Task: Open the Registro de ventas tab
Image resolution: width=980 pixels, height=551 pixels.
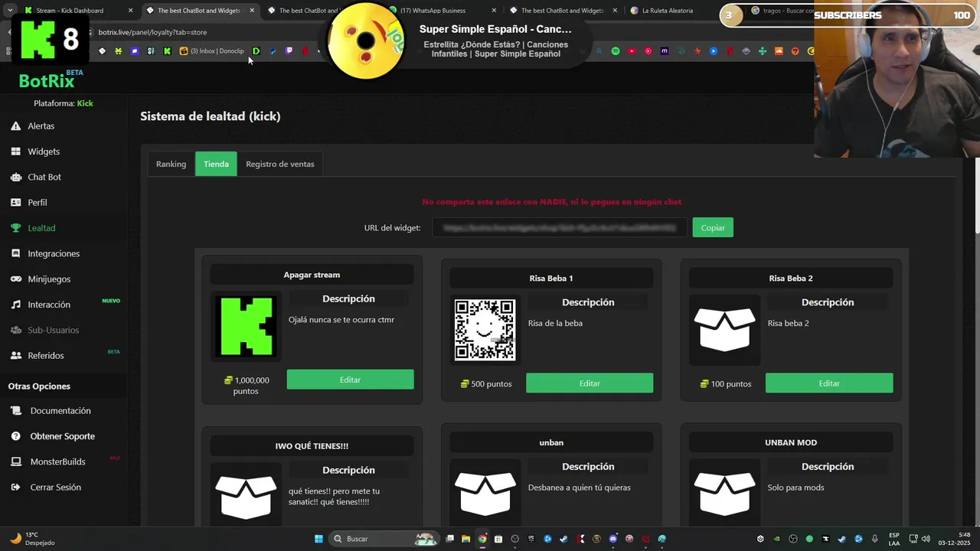Action: (279, 164)
